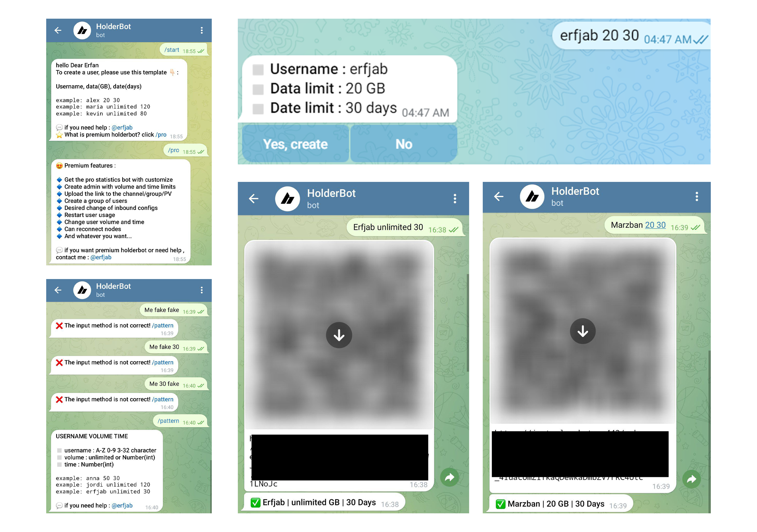757x532 pixels.
Task: Click back arrow in Erfjab unlimited chat header
Action: pos(254,198)
